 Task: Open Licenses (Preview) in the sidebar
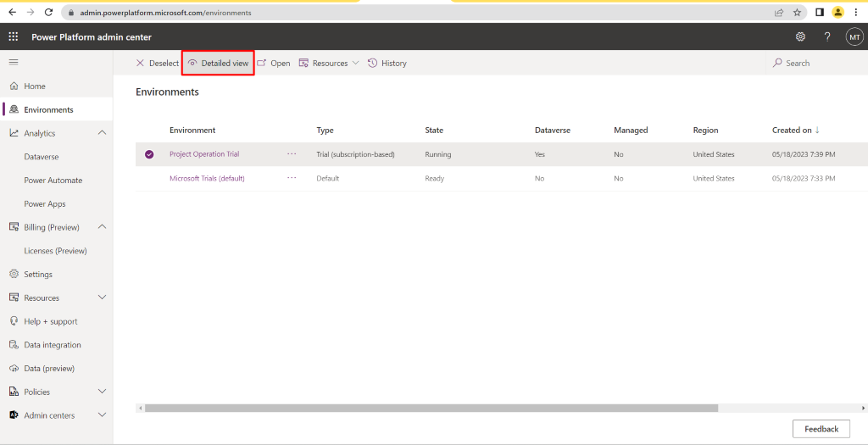(x=57, y=251)
